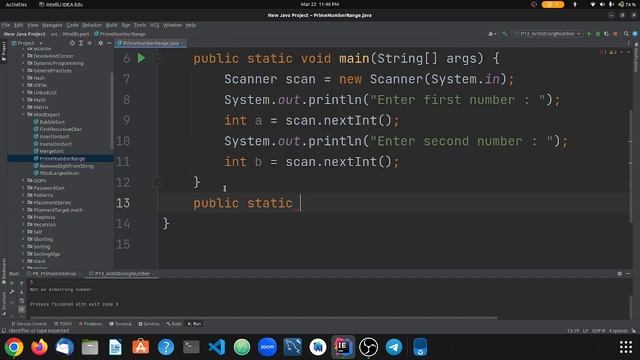The height and width of the screenshot is (360, 640).
Task: Stop the running process red square
Action: pyautogui.click(x=615, y=34)
